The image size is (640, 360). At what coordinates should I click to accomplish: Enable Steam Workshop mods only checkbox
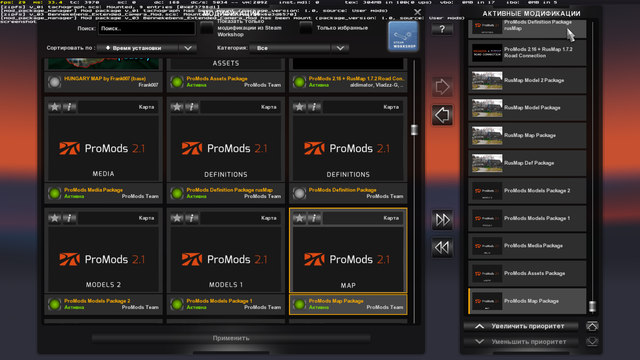207,28
